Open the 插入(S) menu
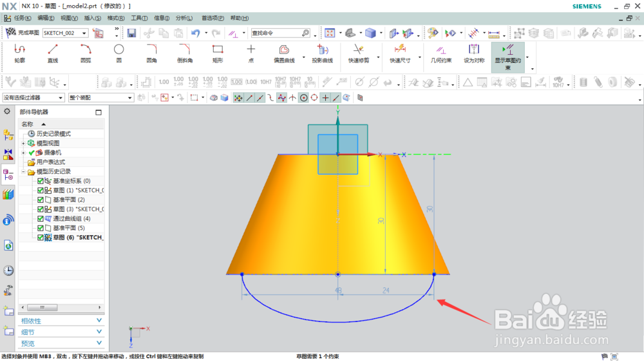Image resolution: width=644 pixels, height=362 pixels. click(x=92, y=18)
